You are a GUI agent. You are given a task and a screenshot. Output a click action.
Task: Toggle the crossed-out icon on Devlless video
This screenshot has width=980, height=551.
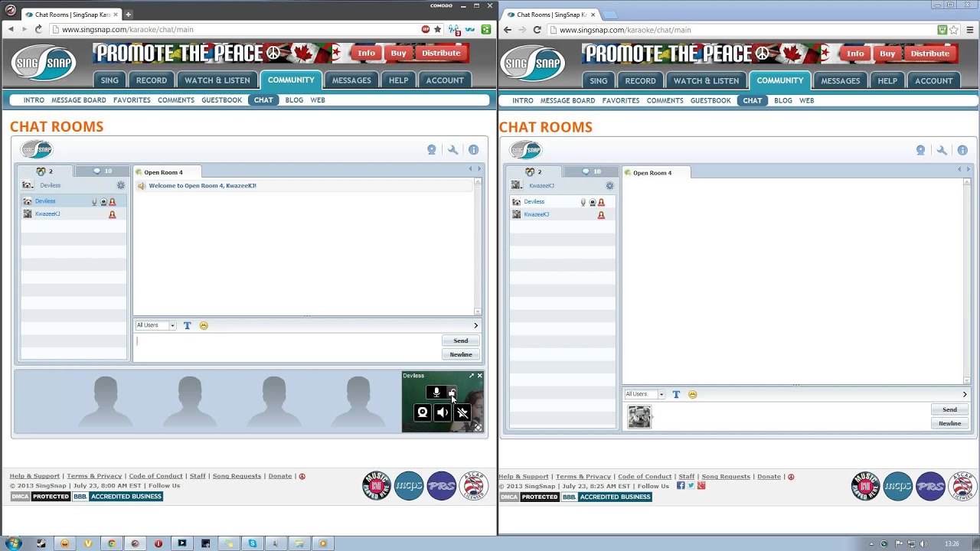coord(462,412)
